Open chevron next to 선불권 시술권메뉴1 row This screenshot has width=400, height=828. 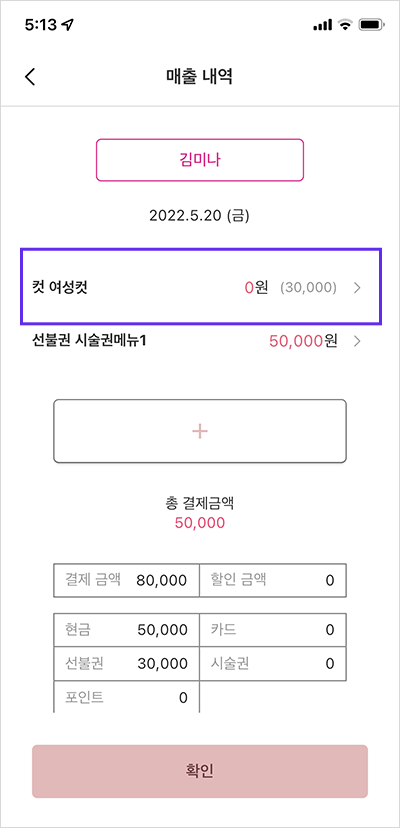tap(357, 341)
